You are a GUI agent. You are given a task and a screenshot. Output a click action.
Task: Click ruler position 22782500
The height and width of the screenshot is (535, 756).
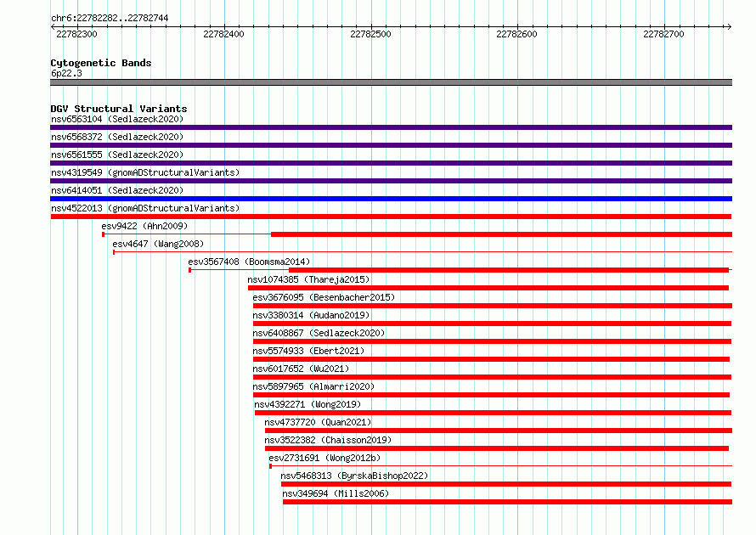point(370,34)
